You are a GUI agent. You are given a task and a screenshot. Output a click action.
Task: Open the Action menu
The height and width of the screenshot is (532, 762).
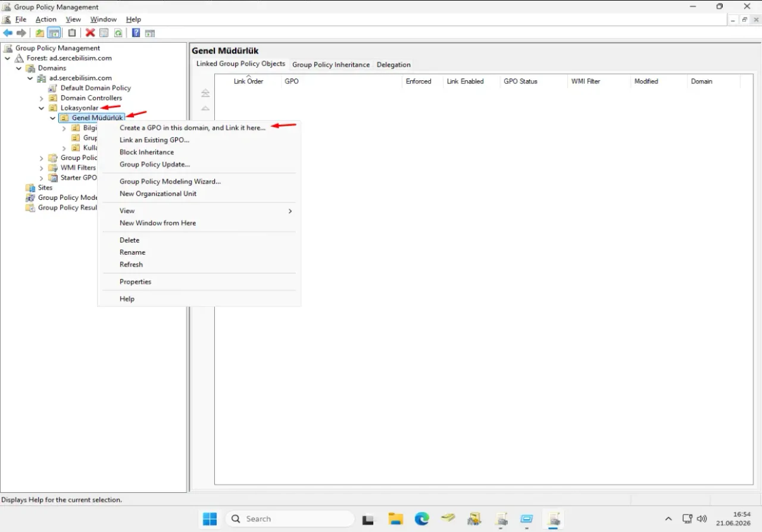coord(46,20)
